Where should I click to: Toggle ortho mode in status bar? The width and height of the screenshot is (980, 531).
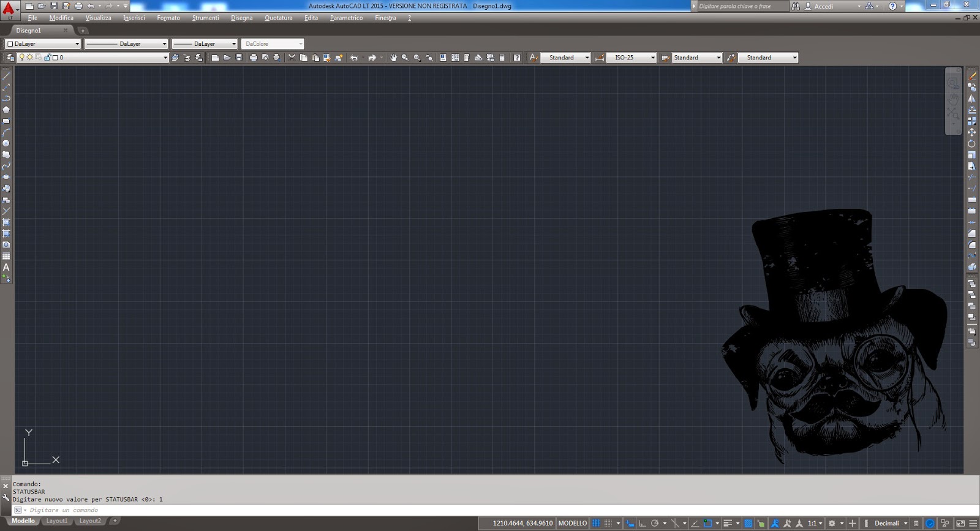point(643,523)
